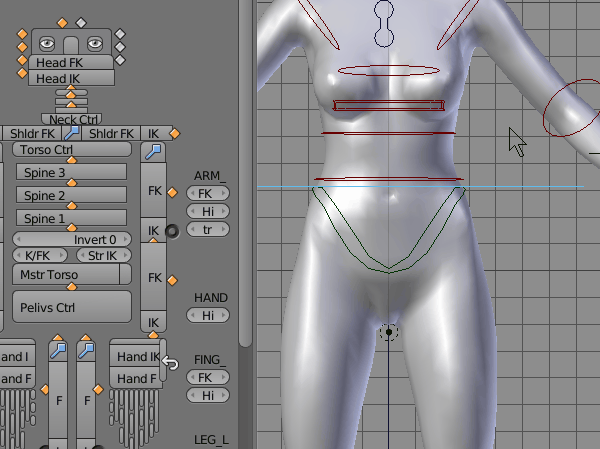Screen dimensions: 600x449
Task: Click the left pin icon above F bars
Action: click(58, 351)
